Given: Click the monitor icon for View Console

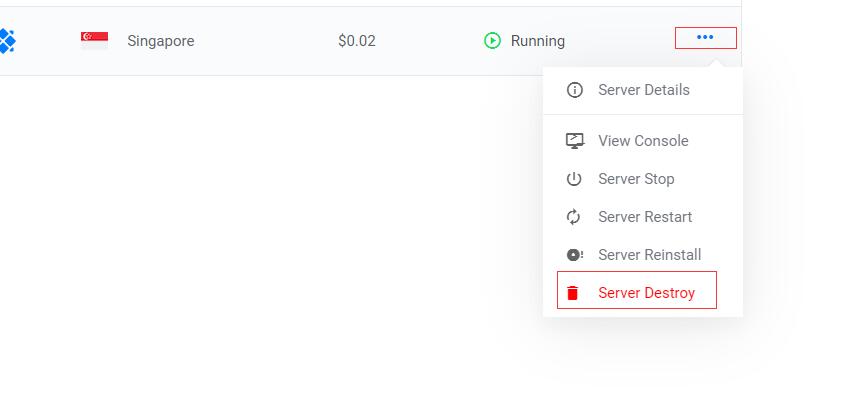Looking at the screenshot, I should click(x=574, y=141).
